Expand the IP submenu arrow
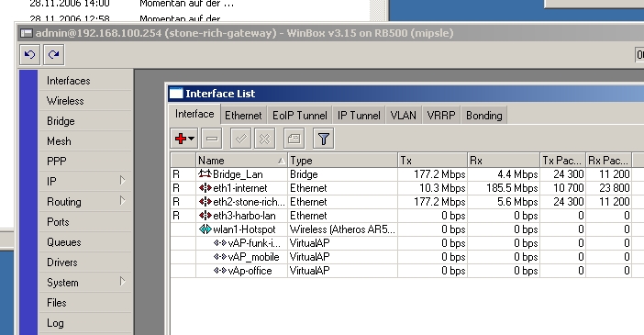 122,181
